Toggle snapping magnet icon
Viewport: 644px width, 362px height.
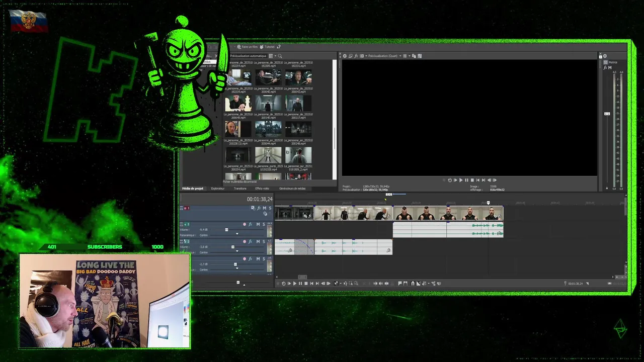point(413,284)
